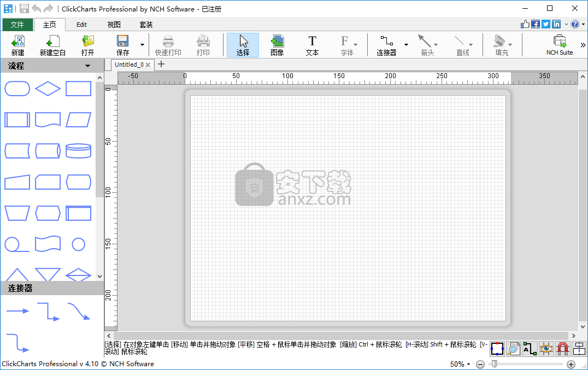
Task: Click the zoom out minus button
Action: click(x=480, y=364)
